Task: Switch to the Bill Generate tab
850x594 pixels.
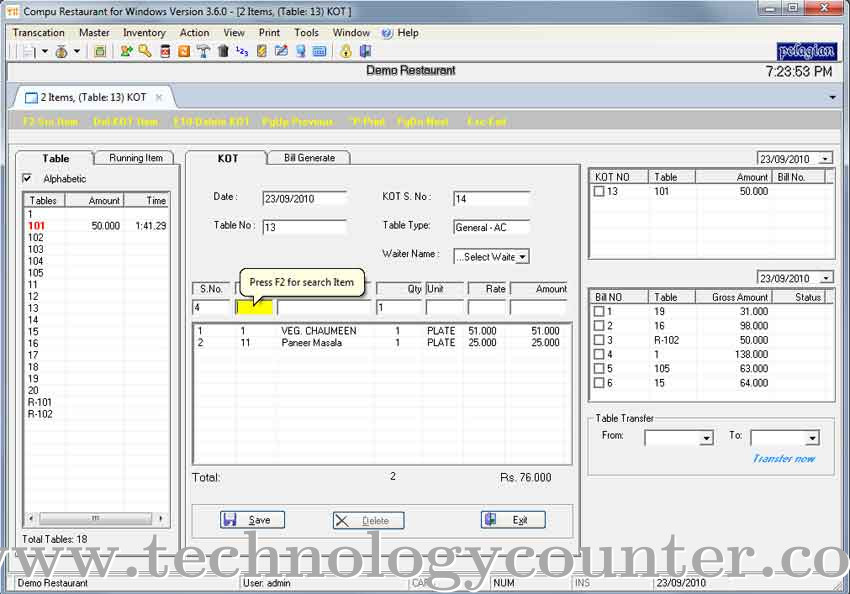Action: pos(310,158)
